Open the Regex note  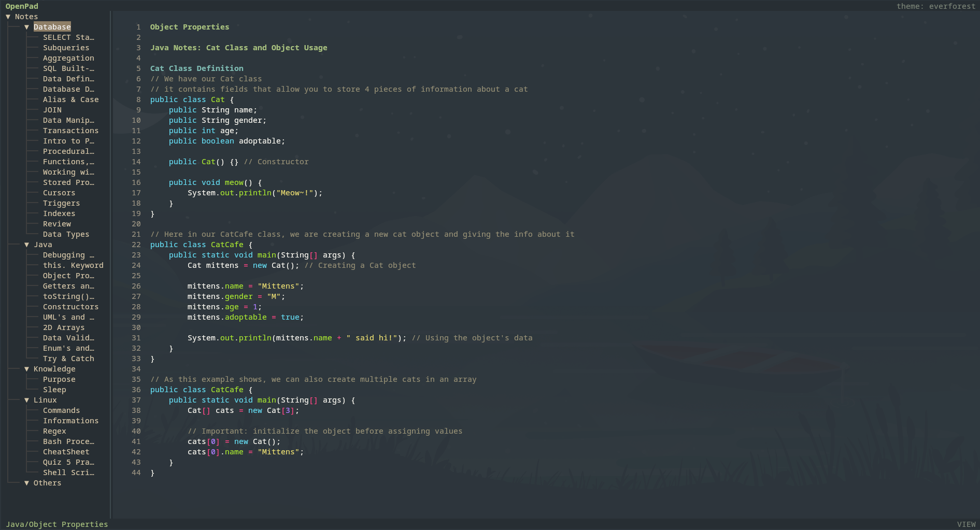coord(54,431)
